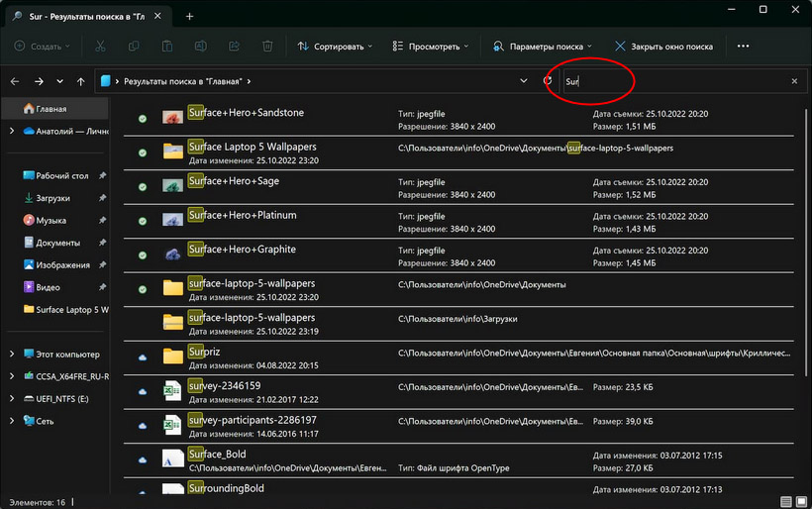The width and height of the screenshot is (812, 509).
Task: Click the Surpriz folder icon
Action: click(172, 356)
